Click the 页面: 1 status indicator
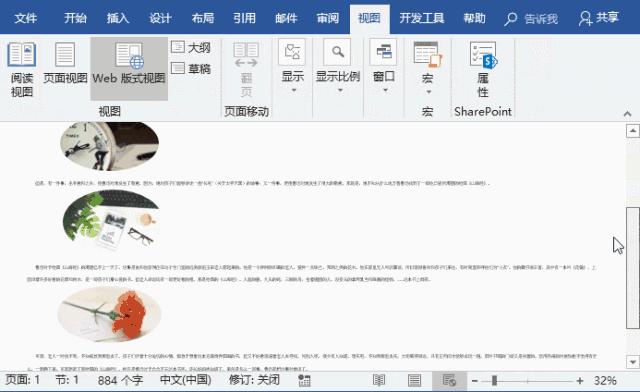The height and width of the screenshot is (392, 640). 23,380
